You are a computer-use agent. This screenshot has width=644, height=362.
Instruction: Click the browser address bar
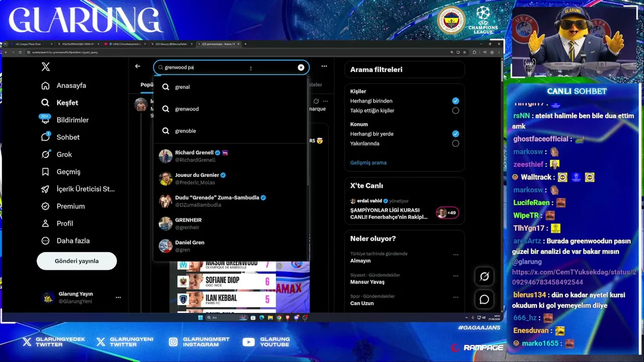236,52
